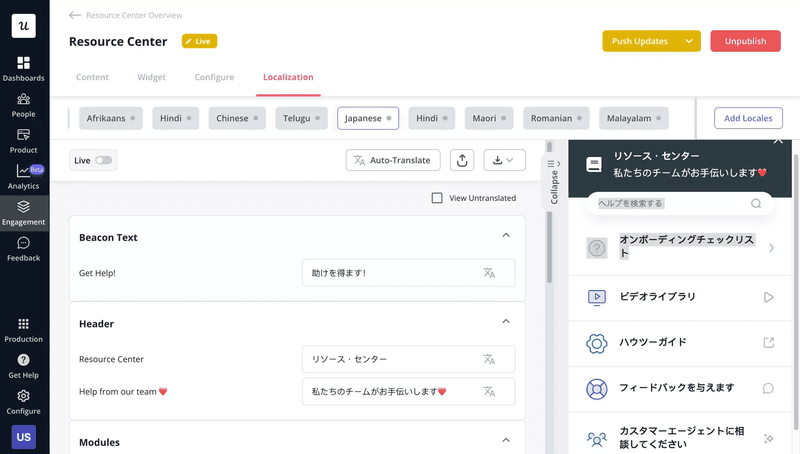
Task: Open Get Help in sidebar
Action: [x=23, y=366]
